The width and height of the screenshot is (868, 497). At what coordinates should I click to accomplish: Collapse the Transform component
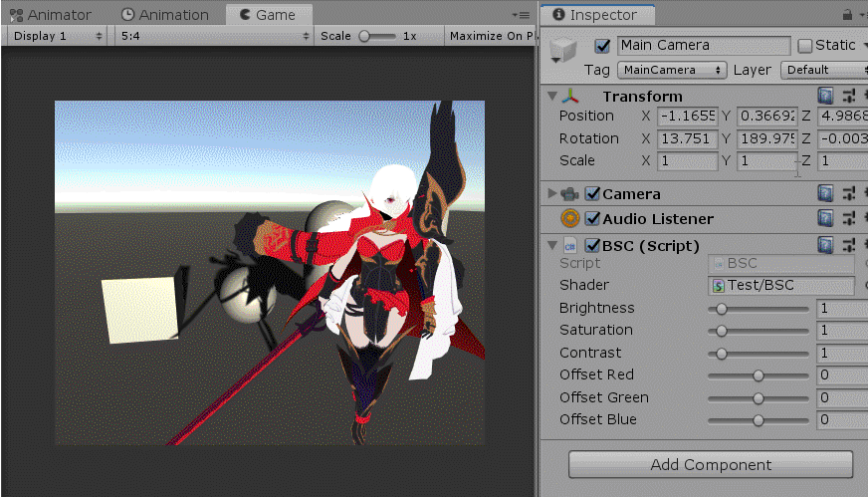point(551,96)
